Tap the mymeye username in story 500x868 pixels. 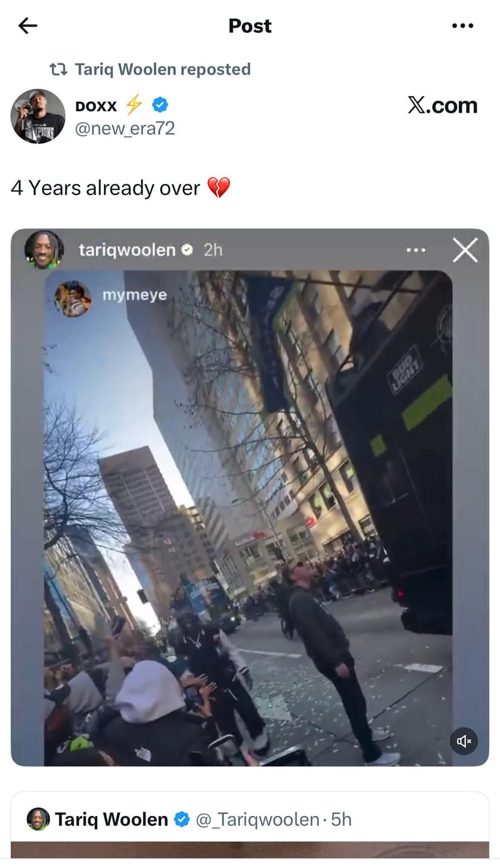135,296
